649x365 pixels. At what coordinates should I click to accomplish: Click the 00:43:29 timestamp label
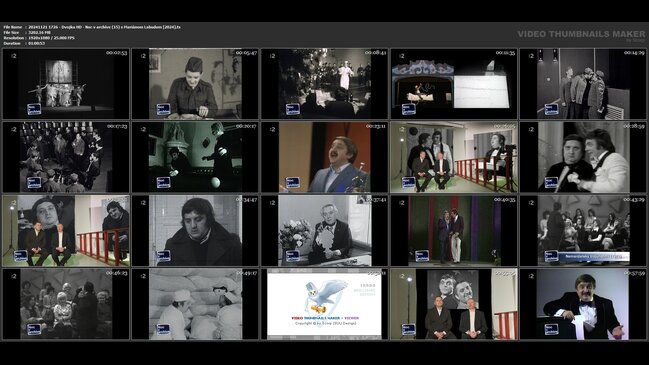[634, 199]
